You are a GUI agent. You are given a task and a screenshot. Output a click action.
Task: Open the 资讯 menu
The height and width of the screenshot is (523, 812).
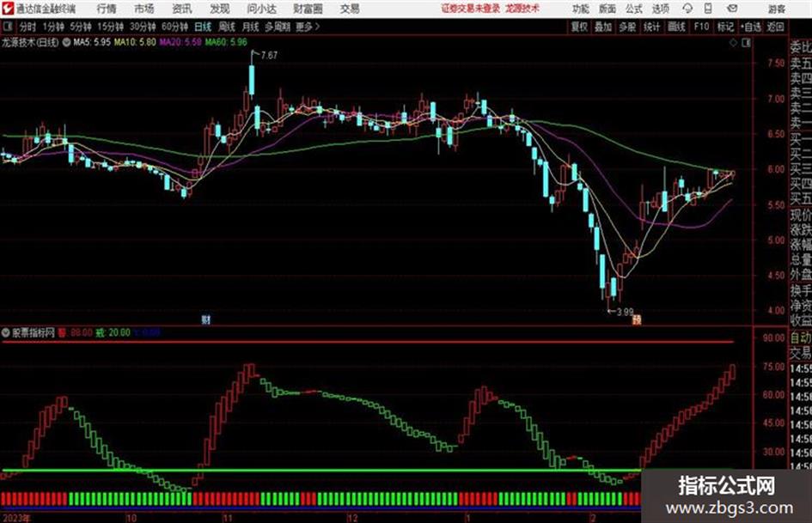click(182, 9)
